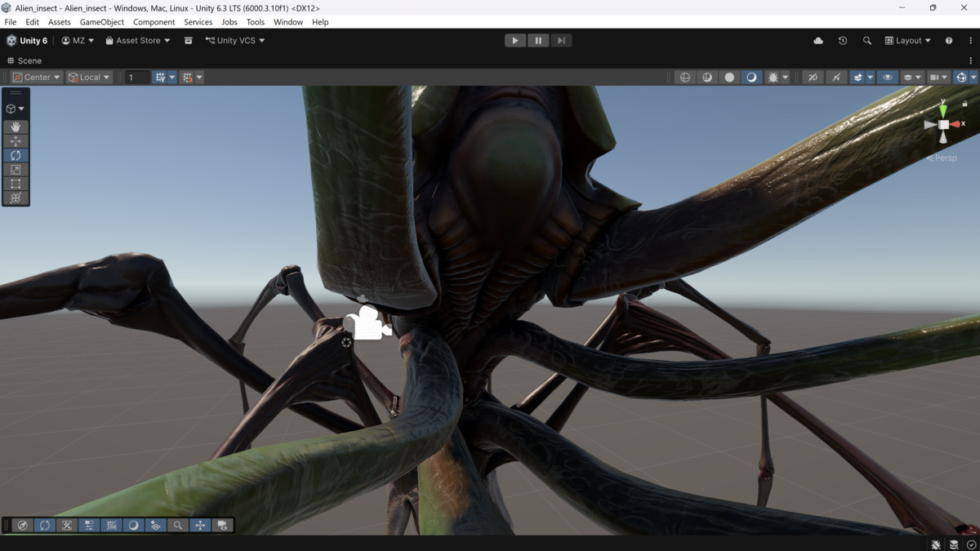Open the search window

(x=866, y=40)
